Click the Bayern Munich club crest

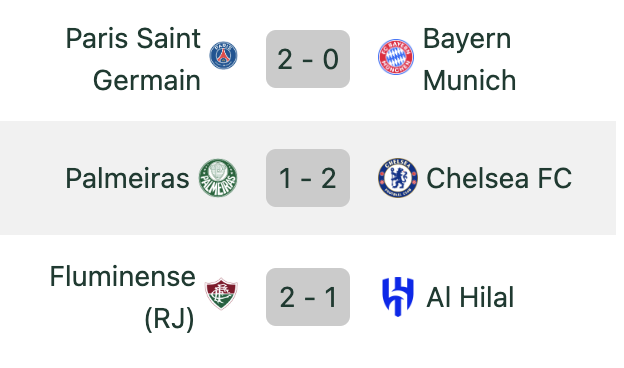(x=396, y=57)
